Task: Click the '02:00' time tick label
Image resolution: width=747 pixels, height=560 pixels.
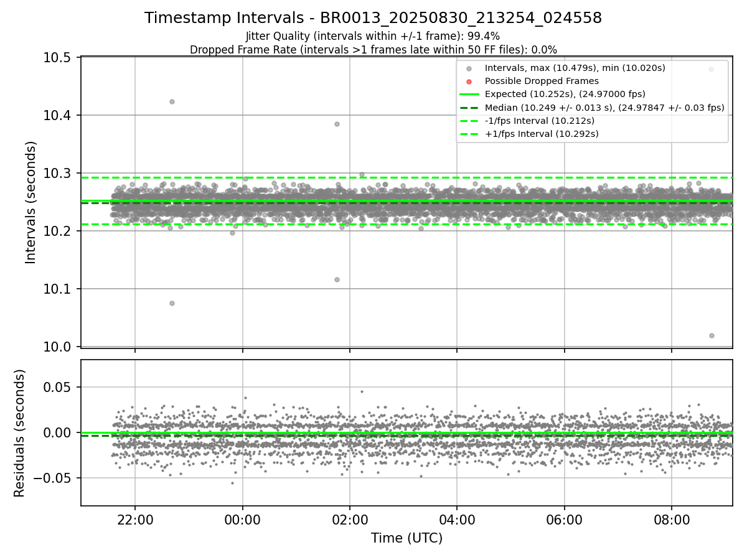Action: 349,520
